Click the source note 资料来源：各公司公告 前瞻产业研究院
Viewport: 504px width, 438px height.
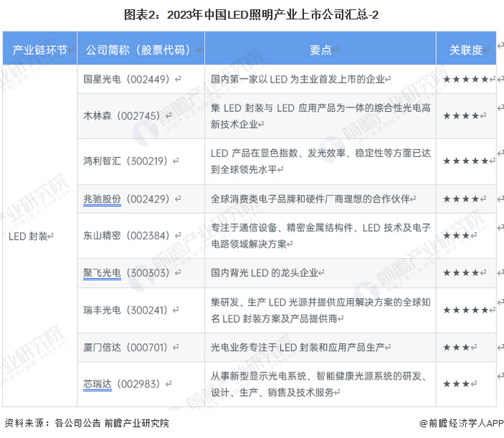[87, 423]
